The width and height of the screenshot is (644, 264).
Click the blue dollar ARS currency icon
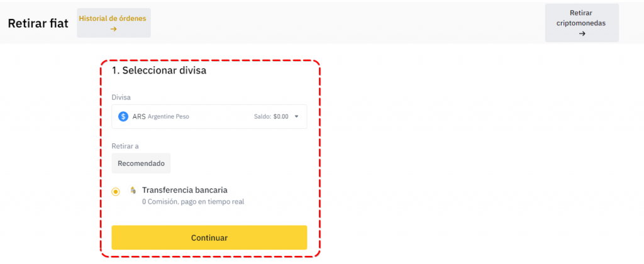click(123, 116)
